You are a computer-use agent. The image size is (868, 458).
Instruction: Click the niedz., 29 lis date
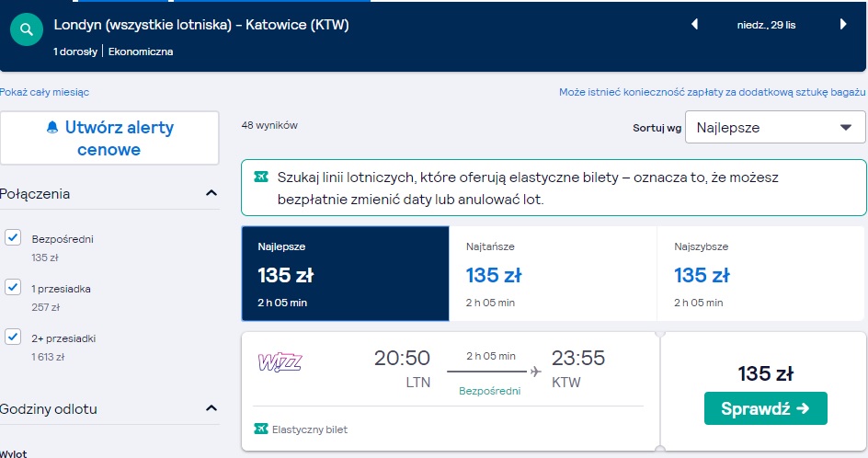point(766,25)
